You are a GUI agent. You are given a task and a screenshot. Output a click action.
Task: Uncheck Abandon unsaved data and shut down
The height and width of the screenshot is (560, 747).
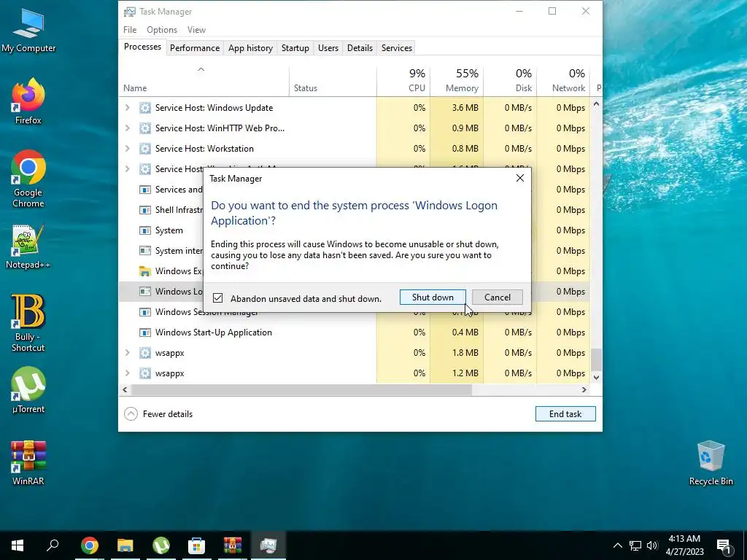(x=217, y=298)
